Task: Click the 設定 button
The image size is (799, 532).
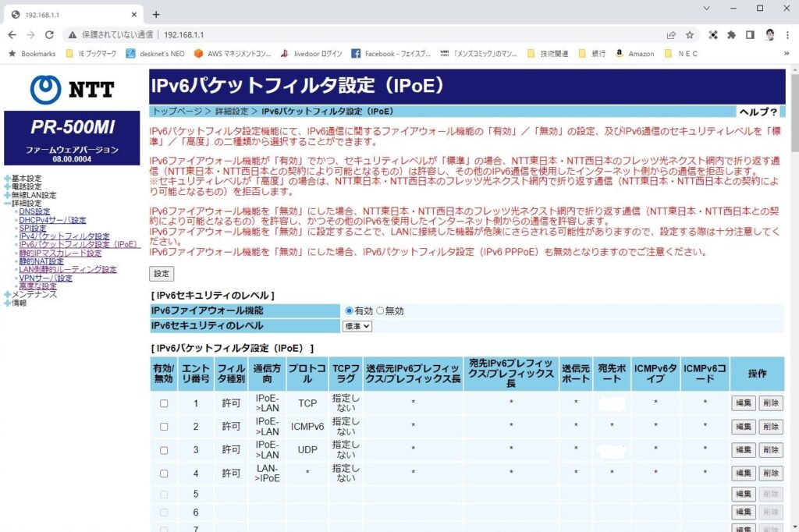Action: pyautogui.click(x=162, y=274)
